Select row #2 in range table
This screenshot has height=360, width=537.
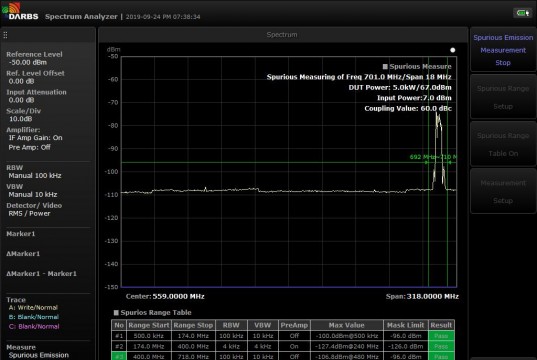(283, 346)
